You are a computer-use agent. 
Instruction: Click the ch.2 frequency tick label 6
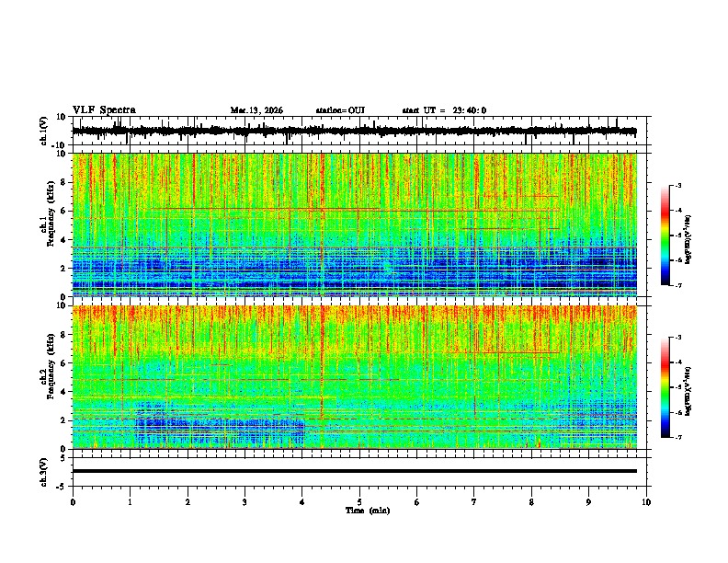(x=63, y=363)
